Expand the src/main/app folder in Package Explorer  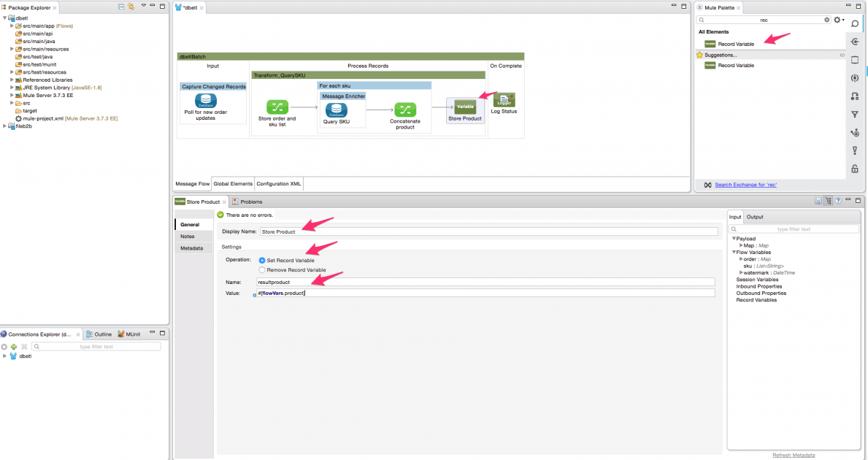click(x=11, y=25)
